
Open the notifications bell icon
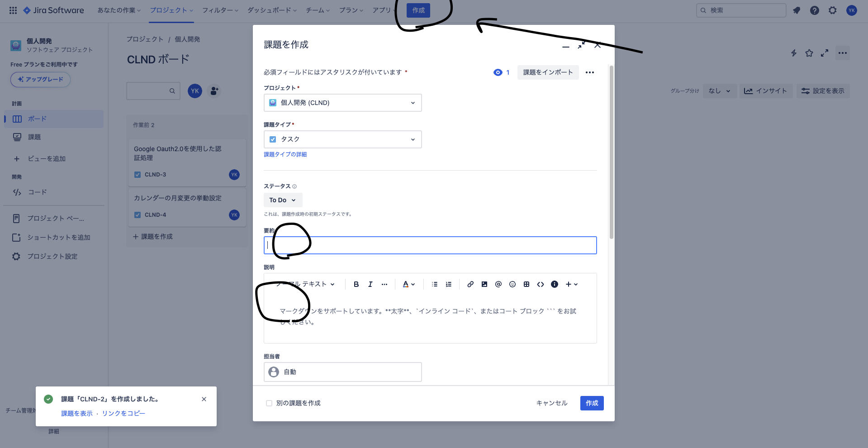point(797,10)
